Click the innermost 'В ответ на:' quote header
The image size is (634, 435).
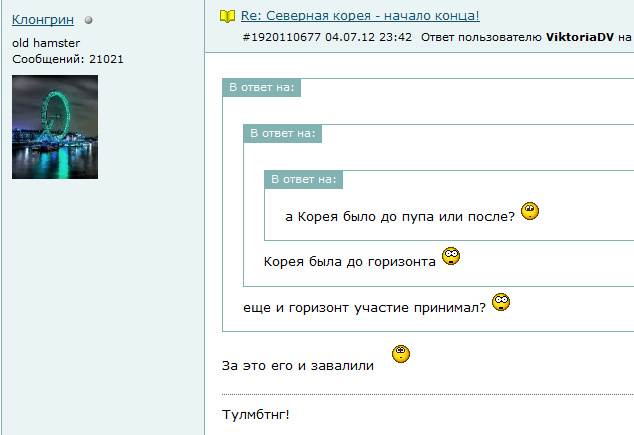point(303,180)
